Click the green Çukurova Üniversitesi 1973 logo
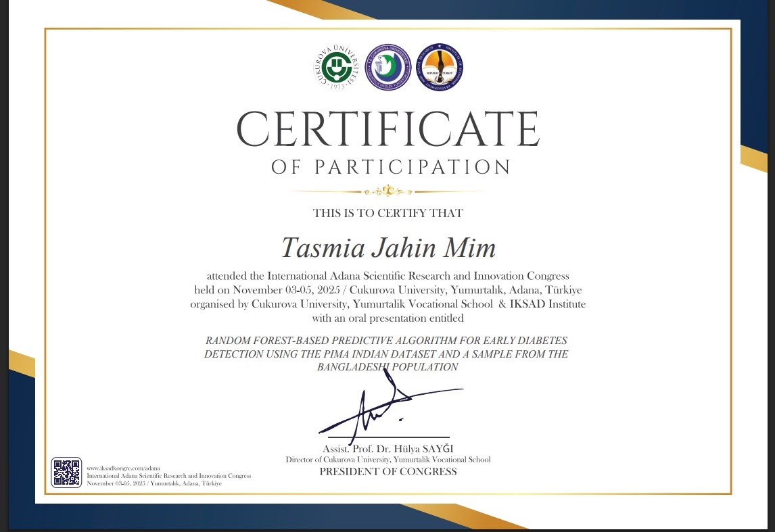The image size is (775, 532). (x=337, y=67)
